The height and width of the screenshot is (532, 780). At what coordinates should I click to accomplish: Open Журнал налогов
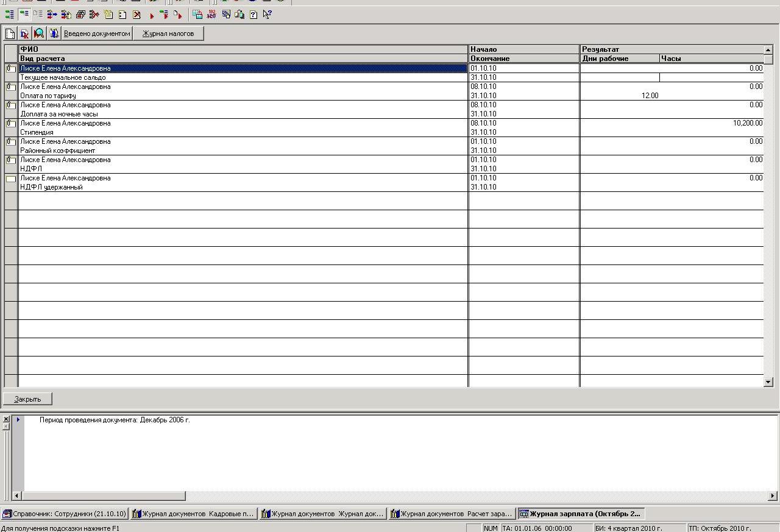pyautogui.click(x=168, y=34)
